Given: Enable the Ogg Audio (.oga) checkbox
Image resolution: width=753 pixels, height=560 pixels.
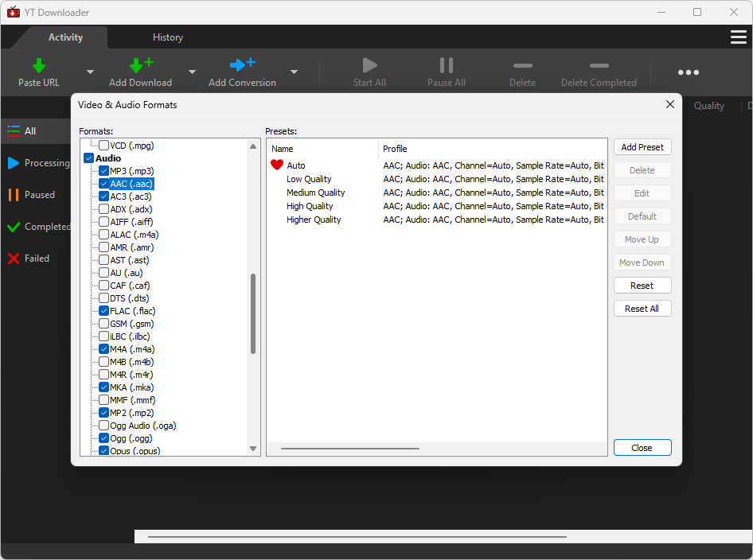Looking at the screenshot, I should [x=103, y=426].
